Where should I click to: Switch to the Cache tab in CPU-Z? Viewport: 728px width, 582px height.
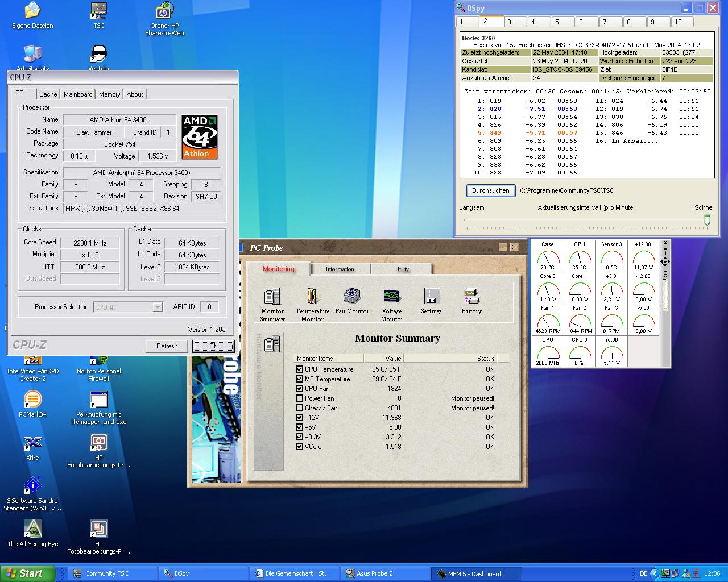[x=48, y=94]
